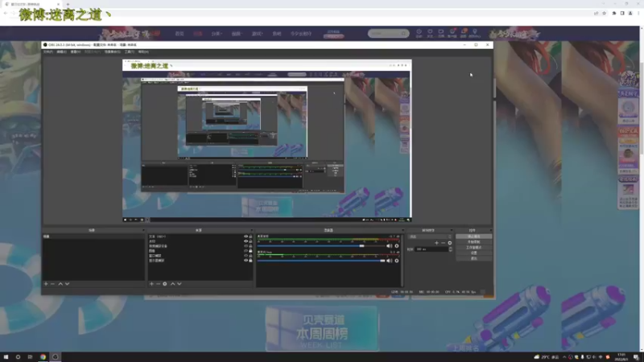This screenshot has width=644, height=362.
Task: Toggle visibility of the 显示器捕获 source
Action: point(246,260)
